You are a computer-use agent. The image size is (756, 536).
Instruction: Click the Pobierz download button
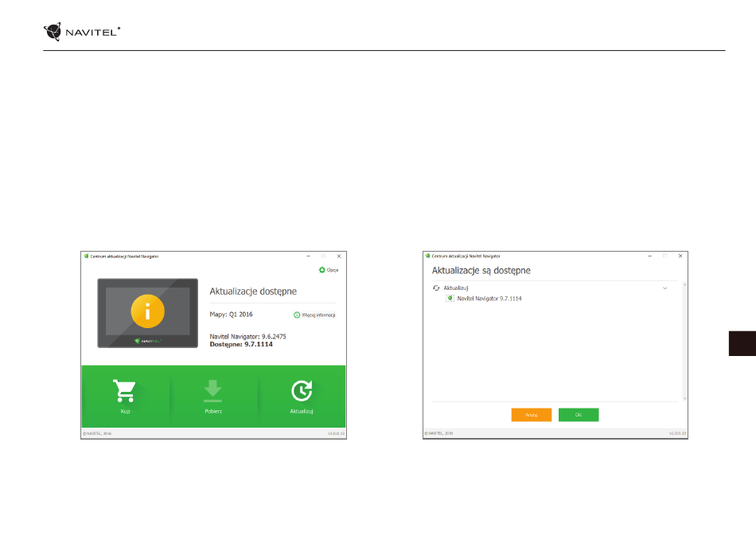click(x=213, y=396)
